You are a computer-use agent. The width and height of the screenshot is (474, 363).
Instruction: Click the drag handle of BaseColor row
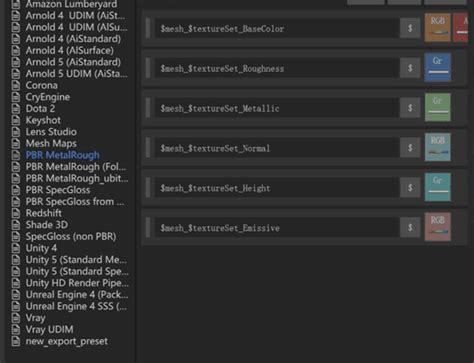click(148, 28)
